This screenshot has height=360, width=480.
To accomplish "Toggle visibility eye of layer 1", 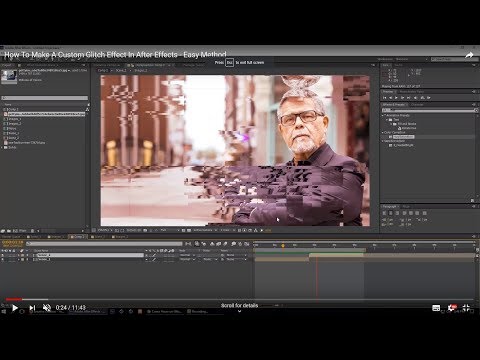I will tap(3, 255).
